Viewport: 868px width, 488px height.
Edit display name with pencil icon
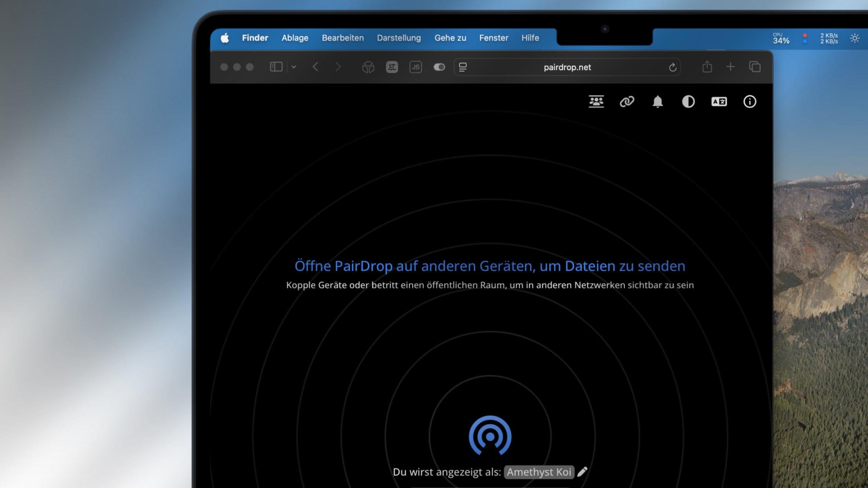583,472
